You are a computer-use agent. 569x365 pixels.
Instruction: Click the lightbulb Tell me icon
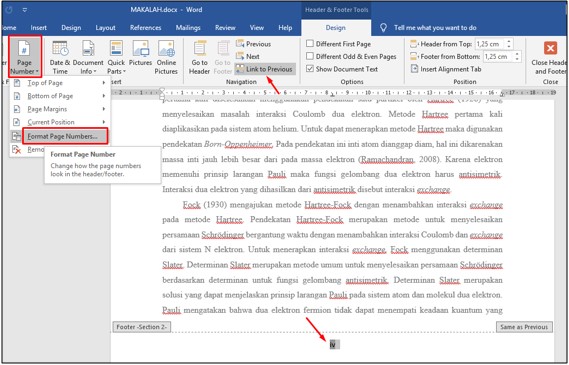point(383,28)
